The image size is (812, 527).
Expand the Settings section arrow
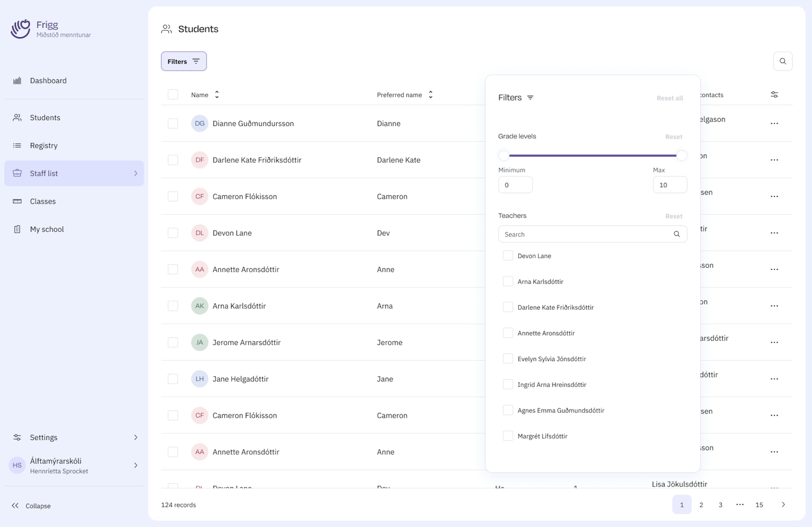136,437
